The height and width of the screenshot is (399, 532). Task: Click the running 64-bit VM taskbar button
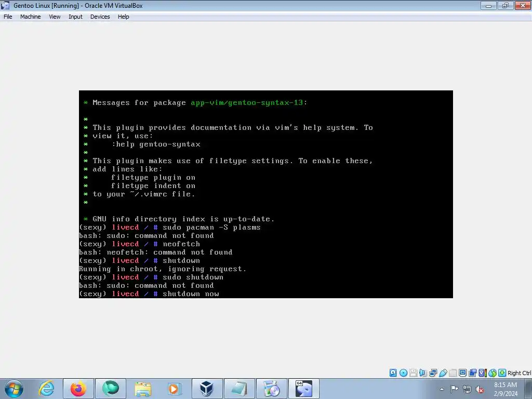[x=303, y=389]
